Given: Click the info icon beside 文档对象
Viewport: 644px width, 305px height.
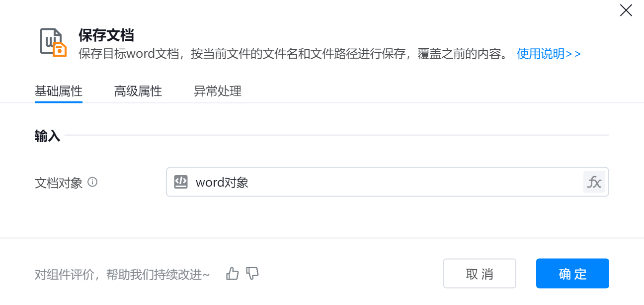Looking at the screenshot, I should pyautogui.click(x=92, y=182).
